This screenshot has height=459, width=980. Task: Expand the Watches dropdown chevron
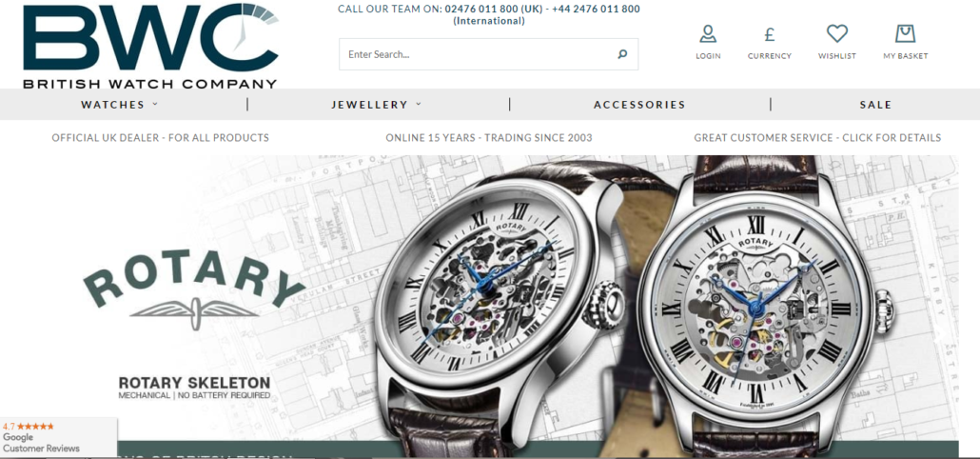point(155,104)
